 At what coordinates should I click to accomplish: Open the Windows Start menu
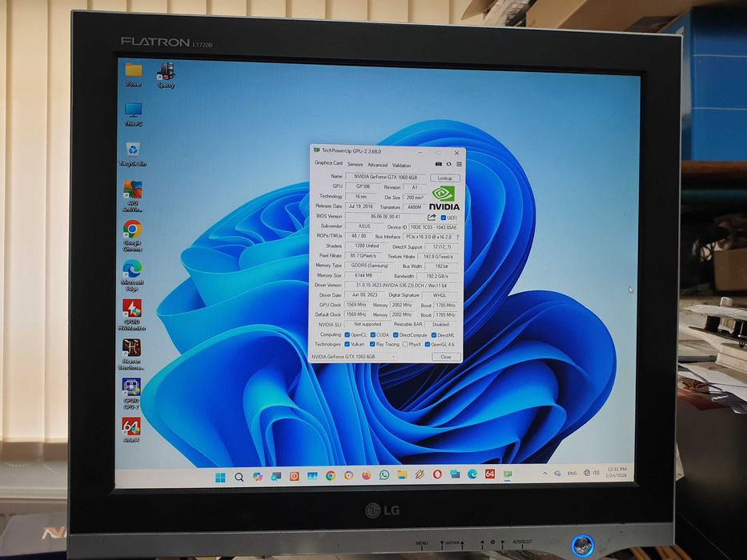pos(220,478)
